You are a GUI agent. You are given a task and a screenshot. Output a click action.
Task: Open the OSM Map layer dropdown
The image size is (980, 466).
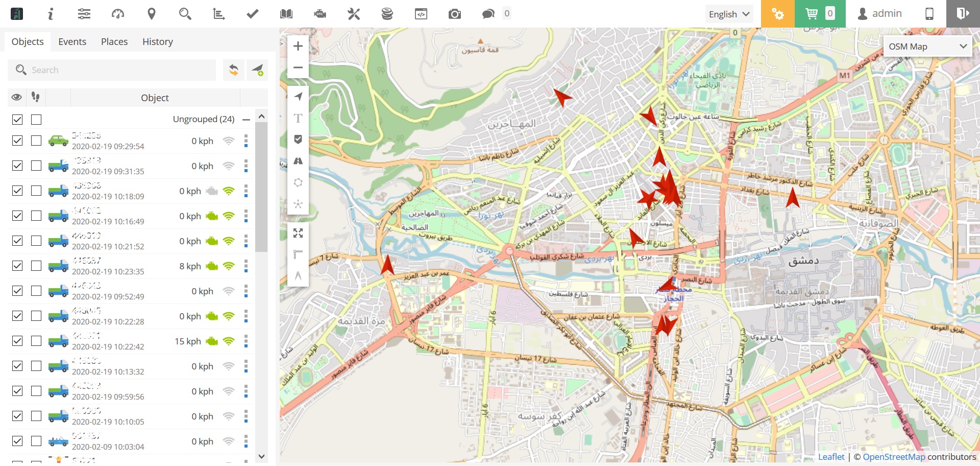pyautogui.click(x=927, y=46)
